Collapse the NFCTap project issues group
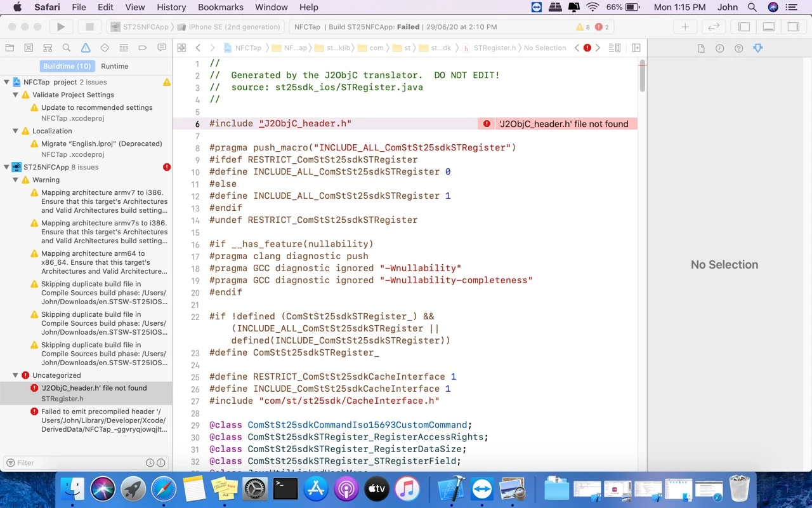 pyautogui.click(x=6, y=82)
